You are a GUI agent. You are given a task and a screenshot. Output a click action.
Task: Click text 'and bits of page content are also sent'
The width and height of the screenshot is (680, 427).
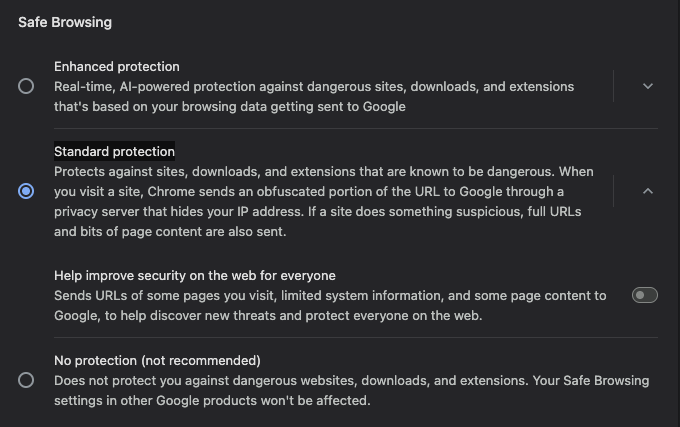170,232
